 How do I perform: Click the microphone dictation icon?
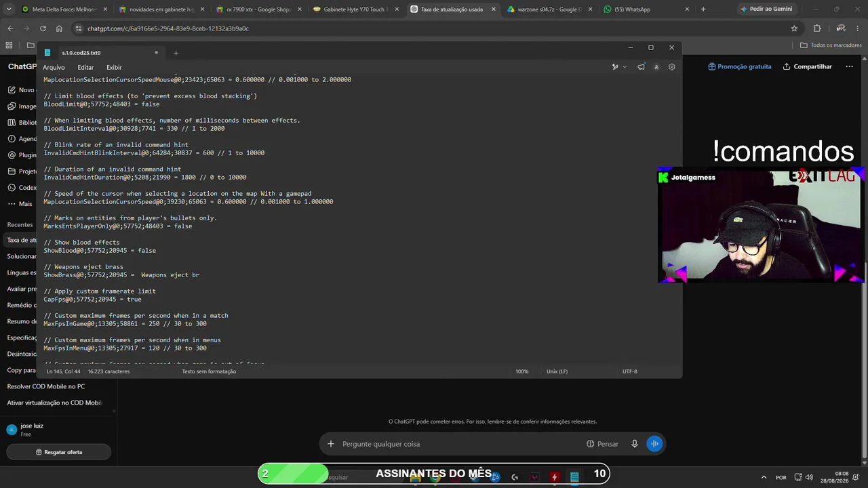635,444
